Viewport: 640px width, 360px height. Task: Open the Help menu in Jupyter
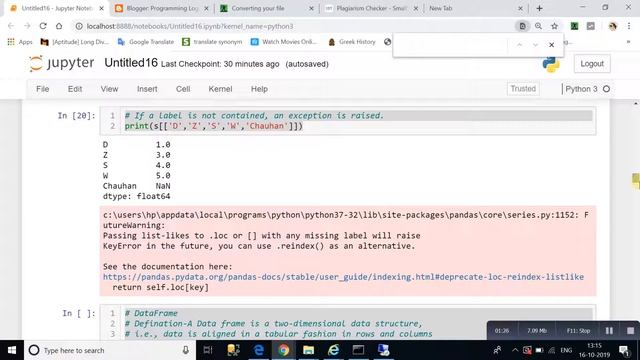[x=259, y=89]
